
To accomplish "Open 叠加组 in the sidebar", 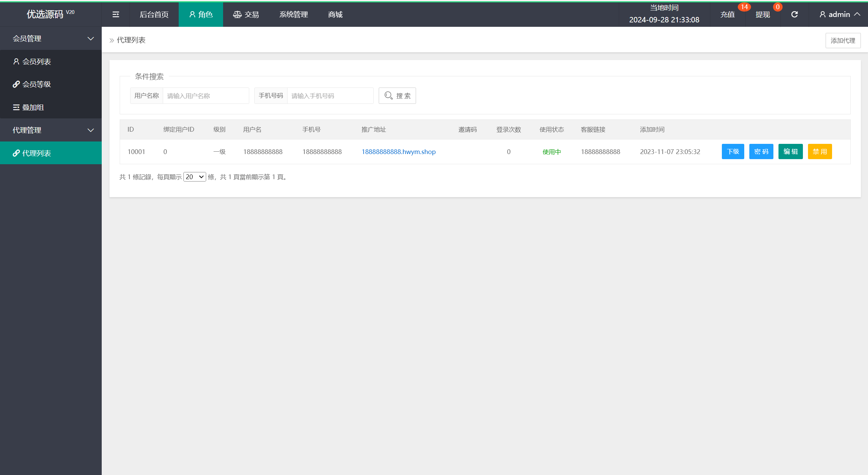I will click(33, 108).
